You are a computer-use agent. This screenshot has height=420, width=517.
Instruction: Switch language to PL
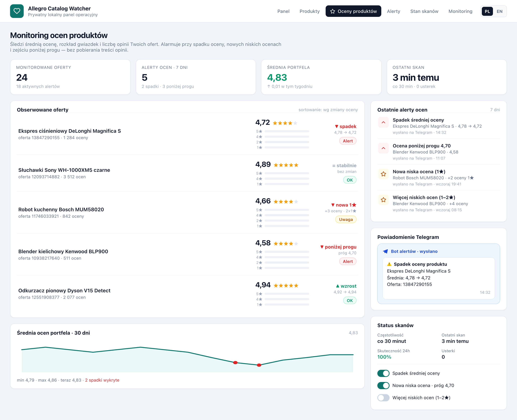pos(487,11)
